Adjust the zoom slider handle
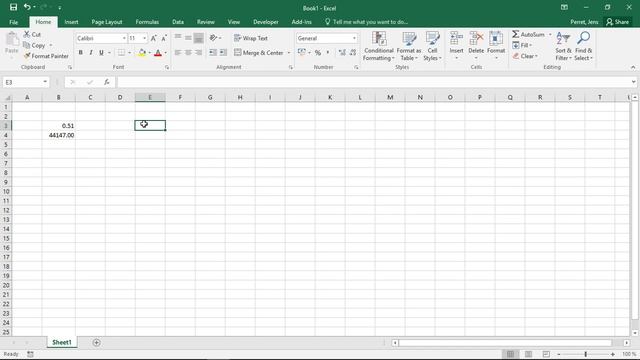 tap(585, 354)
